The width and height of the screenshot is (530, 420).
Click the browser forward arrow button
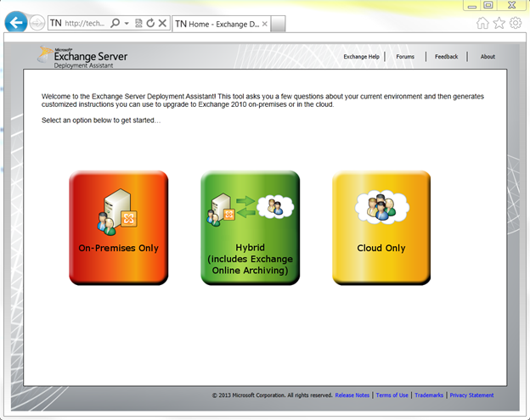pos(37,23)
